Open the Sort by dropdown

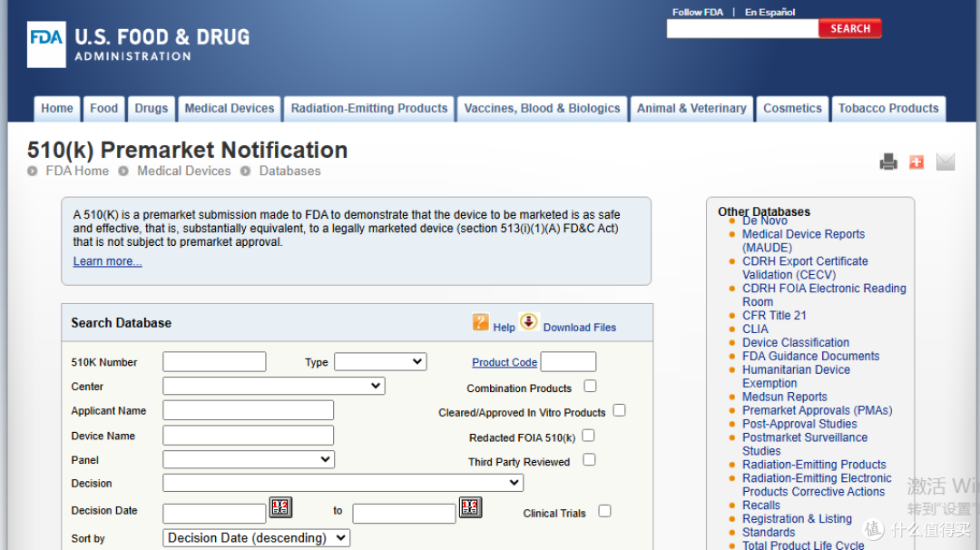[256, 538]
